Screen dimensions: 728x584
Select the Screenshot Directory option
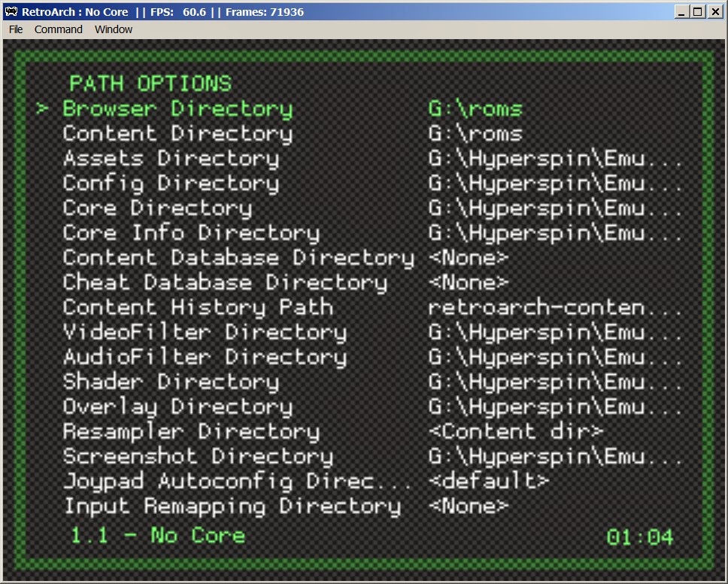199,456
